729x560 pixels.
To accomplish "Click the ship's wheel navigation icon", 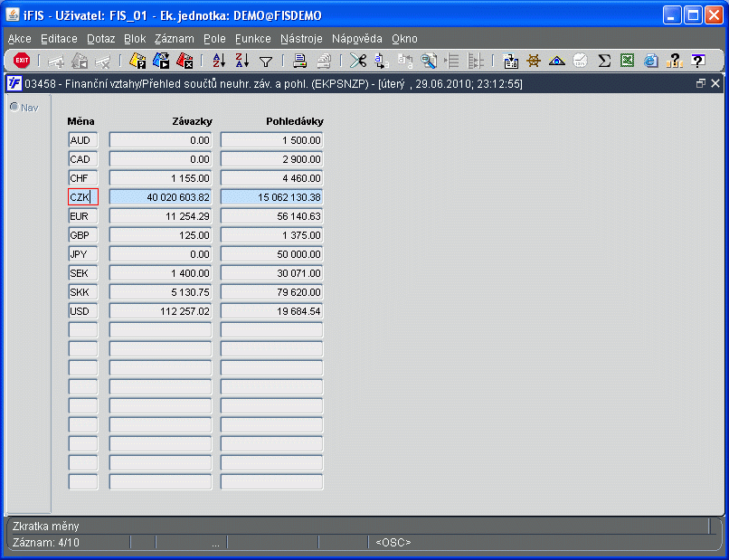I will (534, 61).
